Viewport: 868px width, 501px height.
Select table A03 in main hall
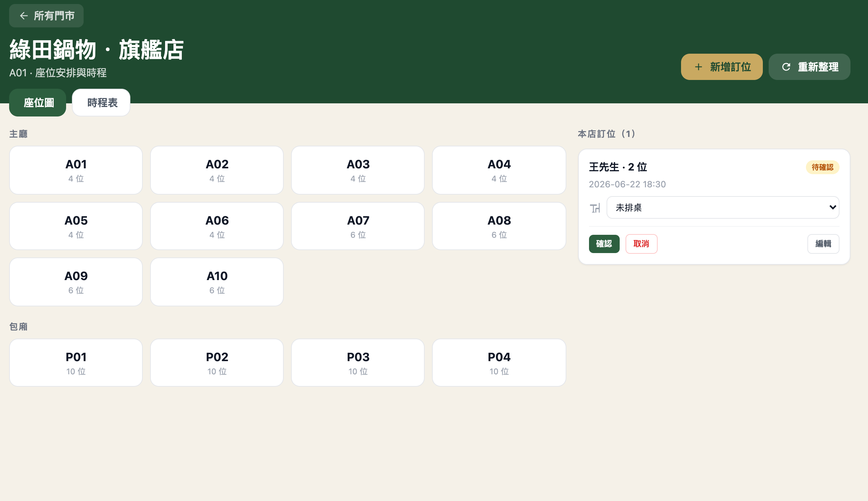(358, 170)
